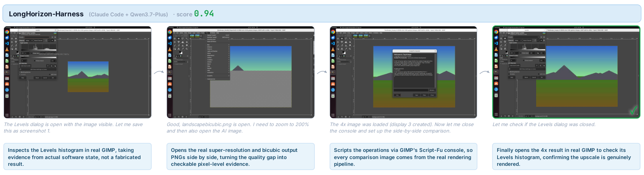This screenshot has height=175, width=644.
Task: Expand Blur submenu in second screenshot Filters menu
Action: (217, 45)
